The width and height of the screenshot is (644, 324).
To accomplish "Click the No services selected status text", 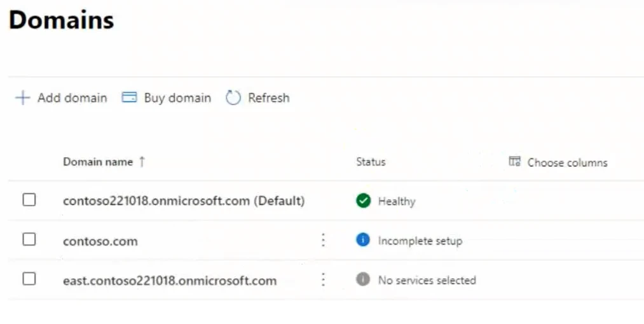I will (x=427, y=280).
